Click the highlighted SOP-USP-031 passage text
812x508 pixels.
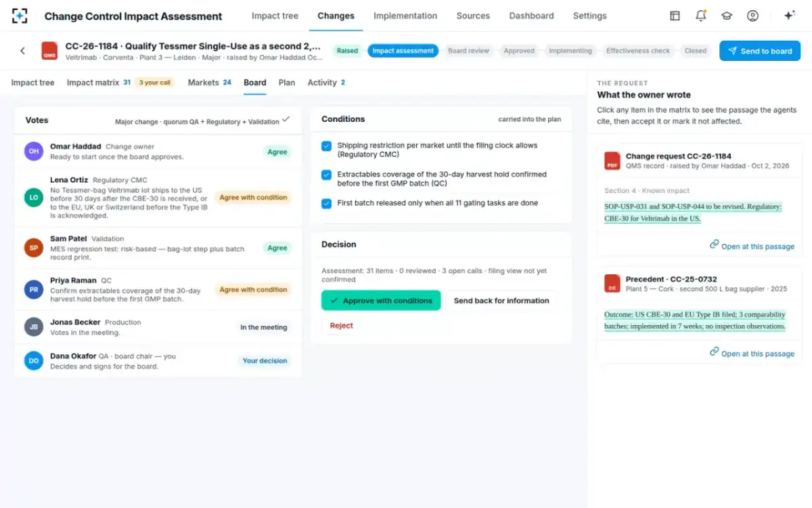(x=693, y=213)
